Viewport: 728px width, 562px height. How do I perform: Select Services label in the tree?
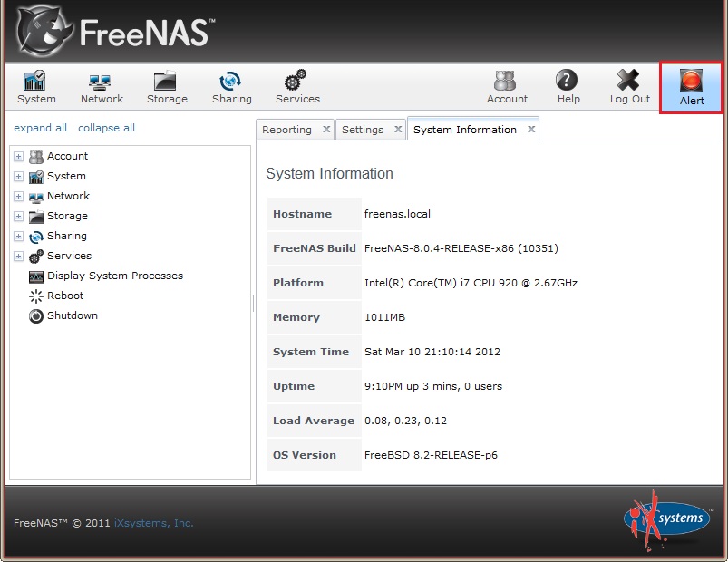[69, 256]
